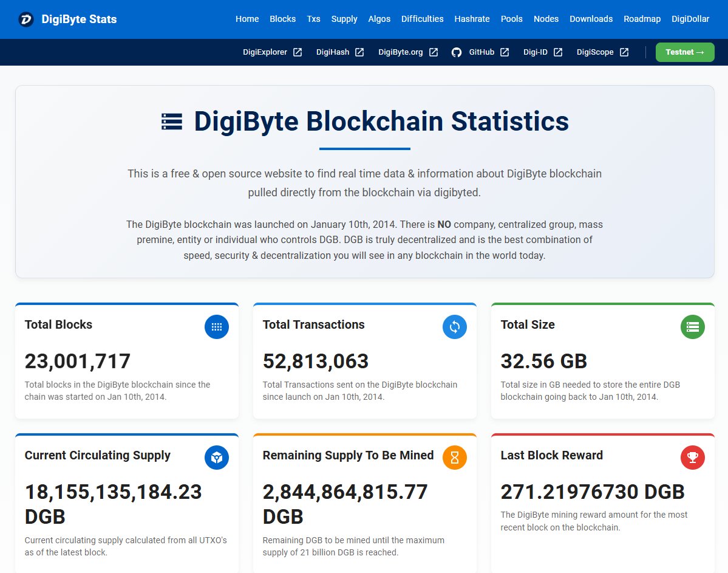
Task: Go to the Pools page
Action: tap(512, 19)
